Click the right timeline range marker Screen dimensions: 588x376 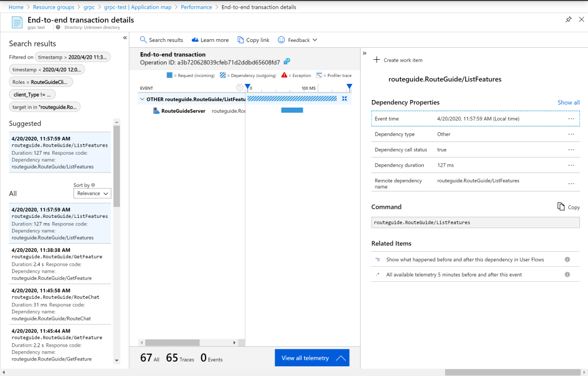pos(349,87)
